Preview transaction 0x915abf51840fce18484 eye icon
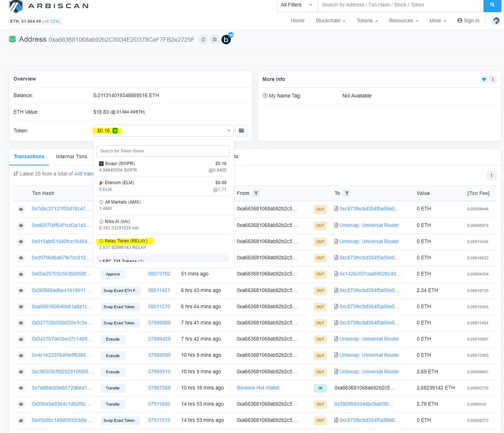Screen dimensions: 504x433 (x=21, y=241)
